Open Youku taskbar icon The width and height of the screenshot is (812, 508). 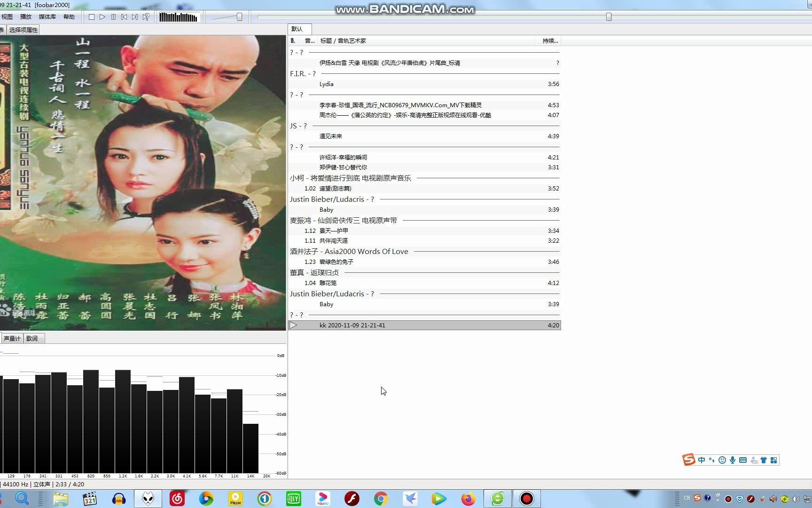click(x=323, y=499)
